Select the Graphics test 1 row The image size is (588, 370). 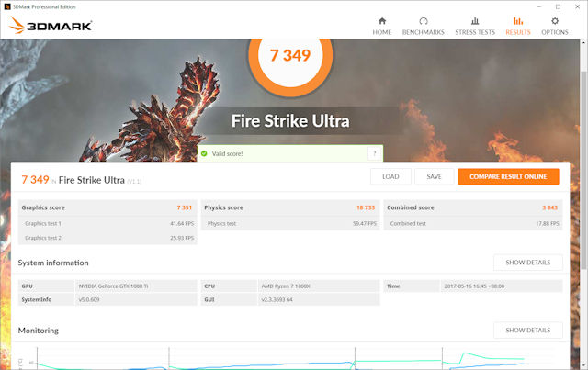[x=107, y=223]
